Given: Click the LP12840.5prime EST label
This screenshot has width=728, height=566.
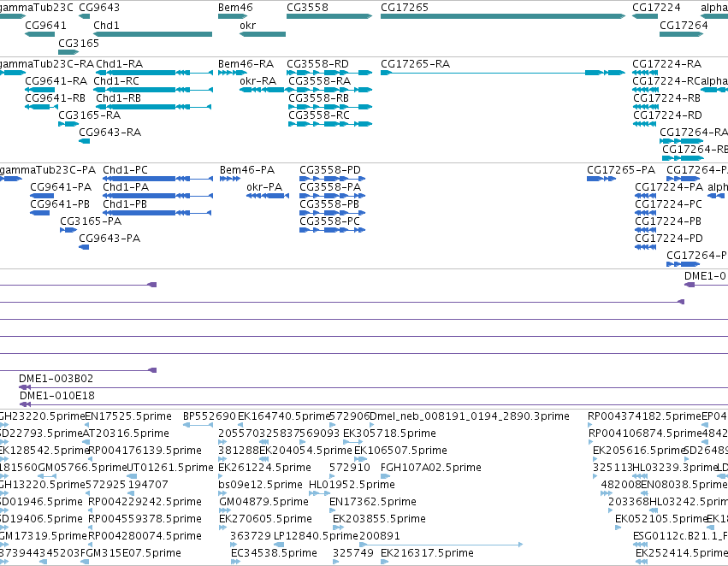Looking at the screenshot, I should tap(317, 536).
